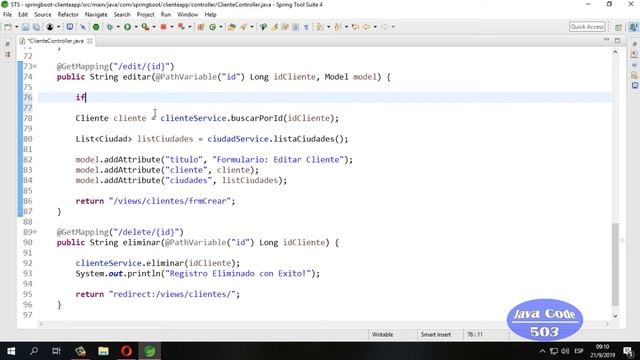This screenshot has width=640, height=360.
Task: Open the Search menu
Action: click(x=122, y=15)
